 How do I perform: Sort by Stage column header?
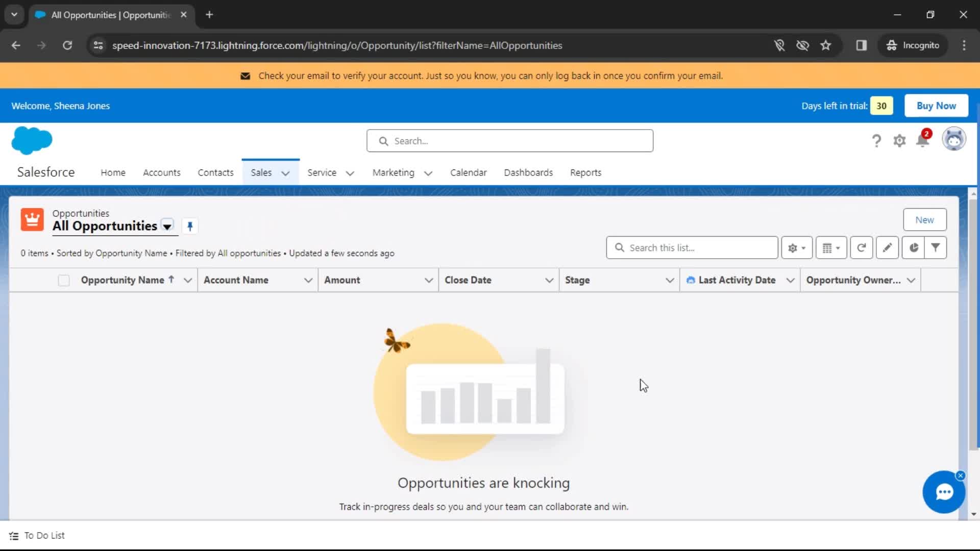(x=577, y=280)
